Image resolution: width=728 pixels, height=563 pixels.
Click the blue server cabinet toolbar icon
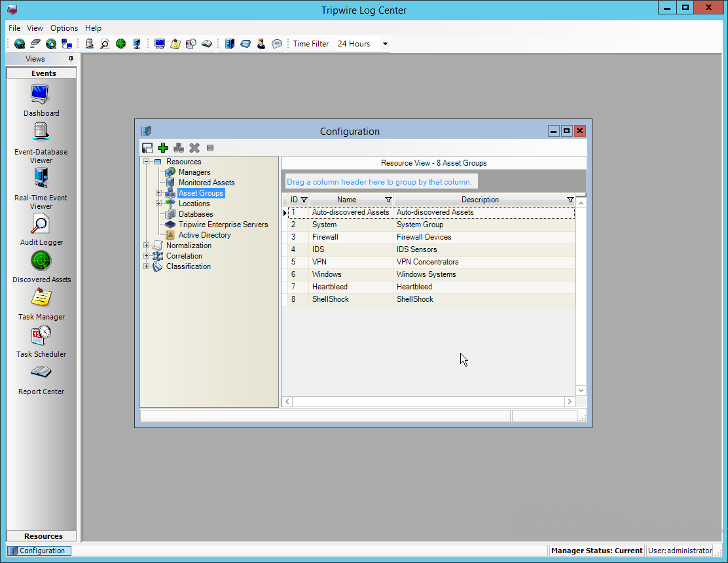229,44
